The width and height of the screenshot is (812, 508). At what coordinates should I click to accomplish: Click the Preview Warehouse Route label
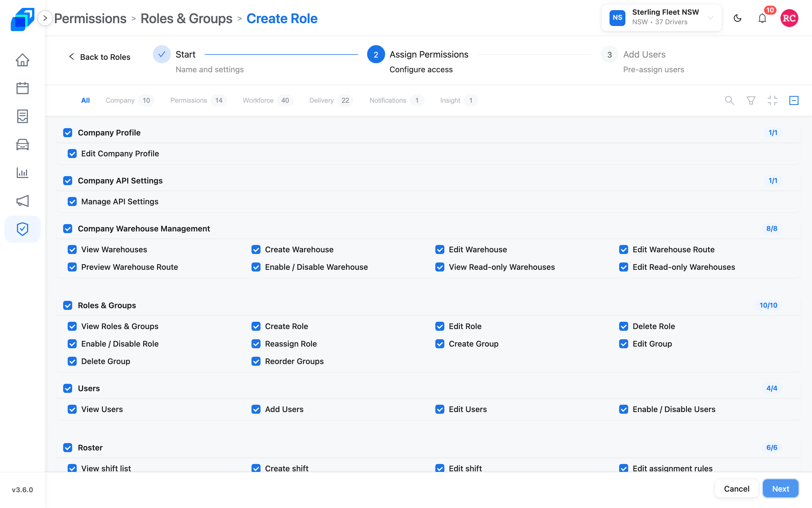129,267
